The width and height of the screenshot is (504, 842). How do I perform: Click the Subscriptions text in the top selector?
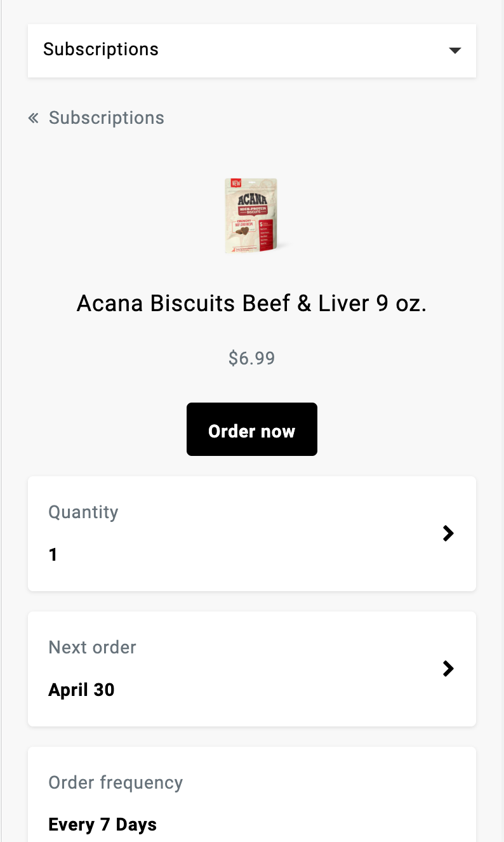[101, 50]
